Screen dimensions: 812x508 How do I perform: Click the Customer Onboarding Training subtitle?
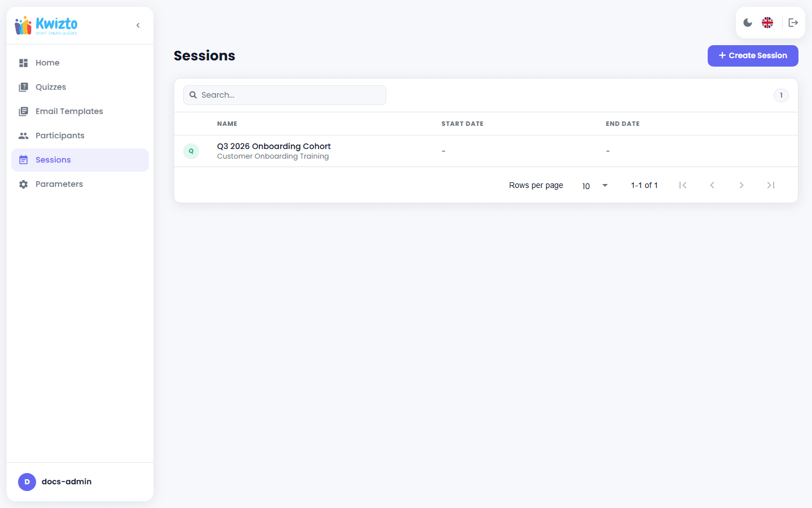click(x=273, y=156)
